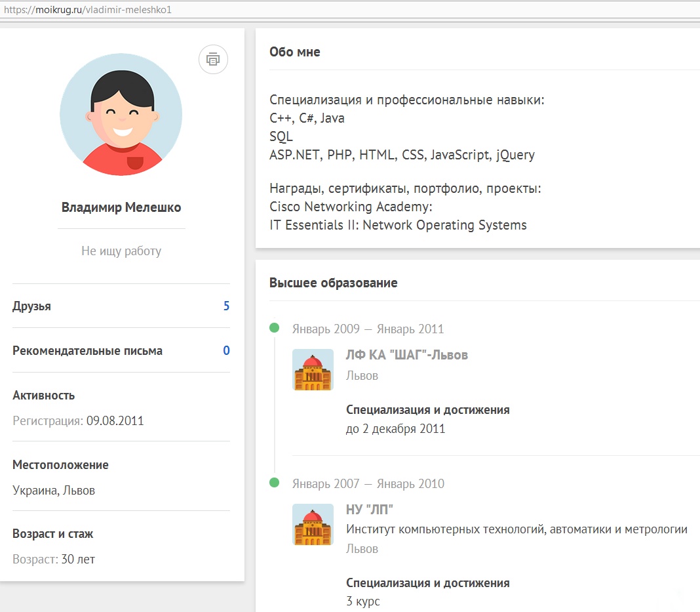Open НУ "ЛП" institution link
Screen dimensions: 700x612
click(369, 509)
